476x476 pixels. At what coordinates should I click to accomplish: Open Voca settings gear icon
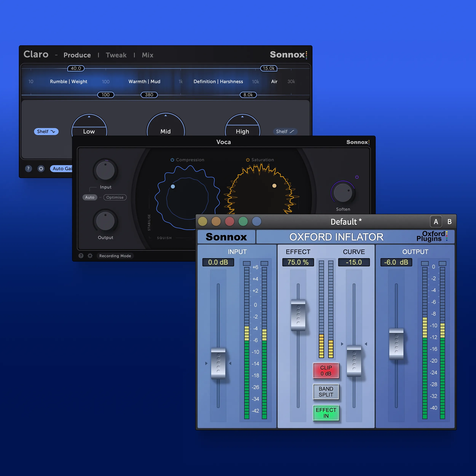coord(90,256)
